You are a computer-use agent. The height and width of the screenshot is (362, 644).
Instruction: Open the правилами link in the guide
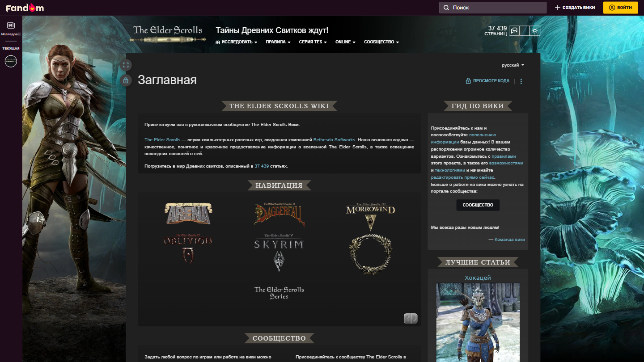tap(504, 156)
